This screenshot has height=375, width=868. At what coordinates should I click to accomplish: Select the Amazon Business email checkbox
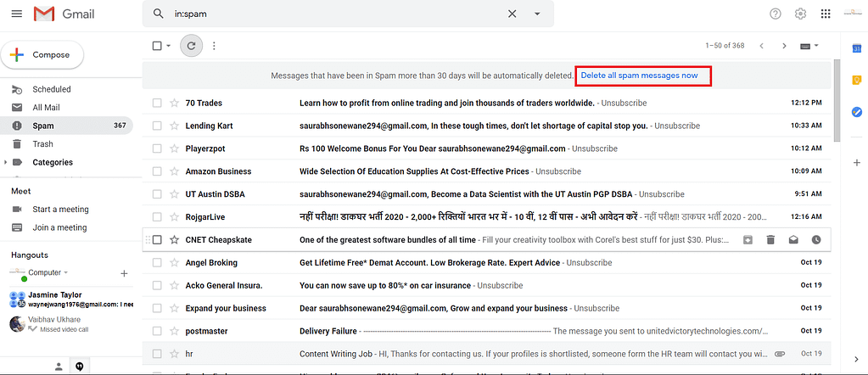point(157,171)
